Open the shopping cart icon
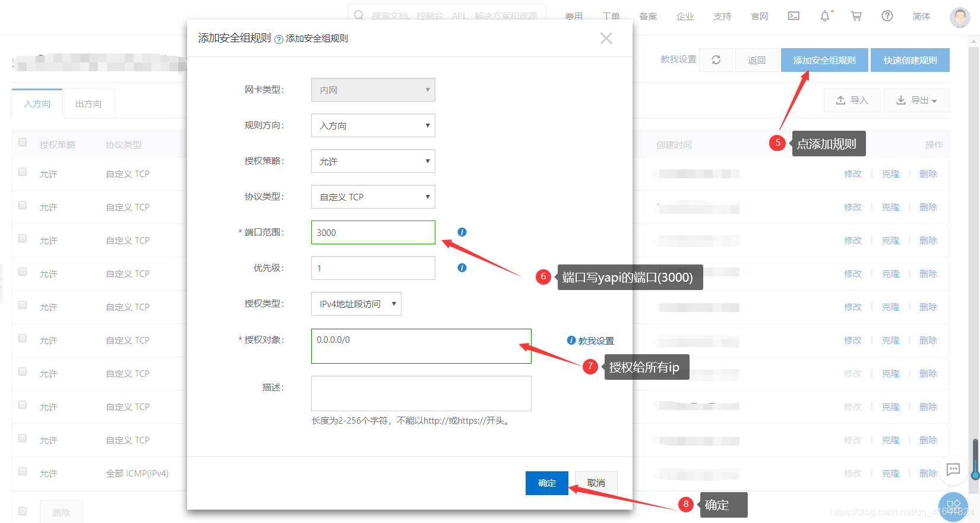The image size is (980, 523). coord(856,16)
